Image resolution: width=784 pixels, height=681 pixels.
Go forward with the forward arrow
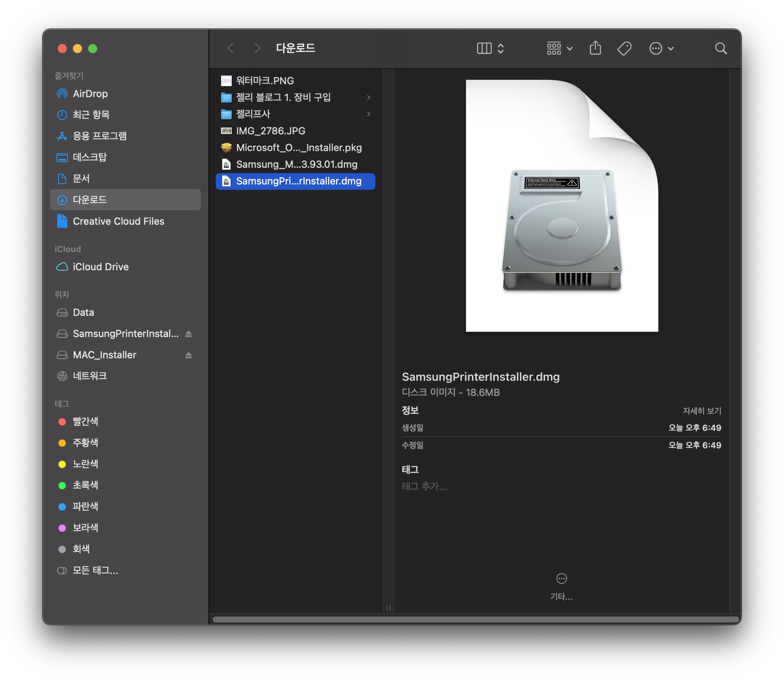[x=257, y=48]
